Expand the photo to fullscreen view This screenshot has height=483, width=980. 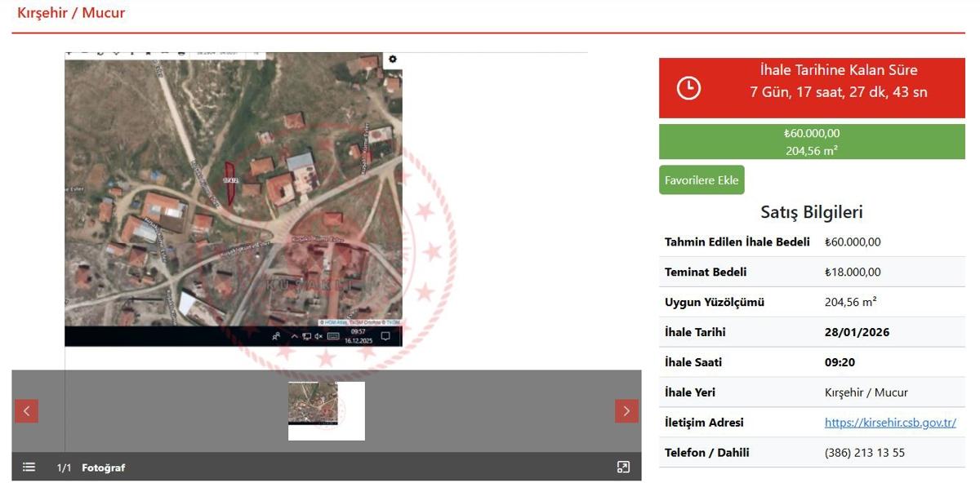(x=623, y=467)
